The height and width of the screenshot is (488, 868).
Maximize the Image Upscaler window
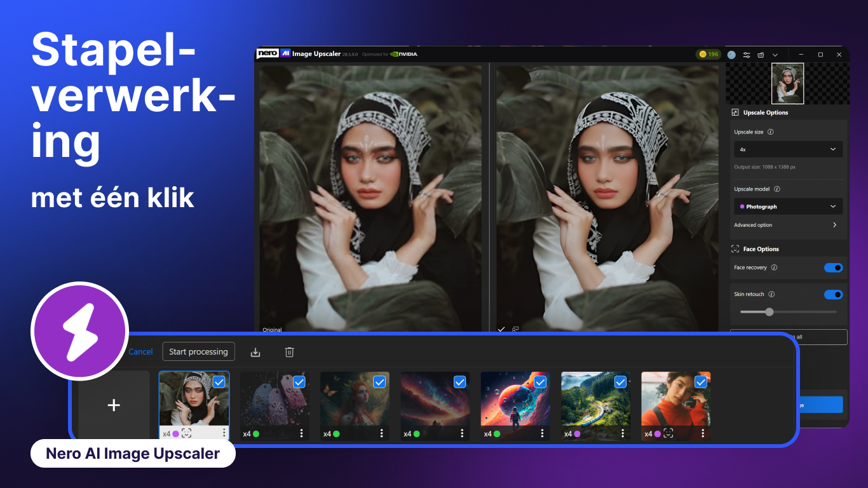(x=820, y=55)
